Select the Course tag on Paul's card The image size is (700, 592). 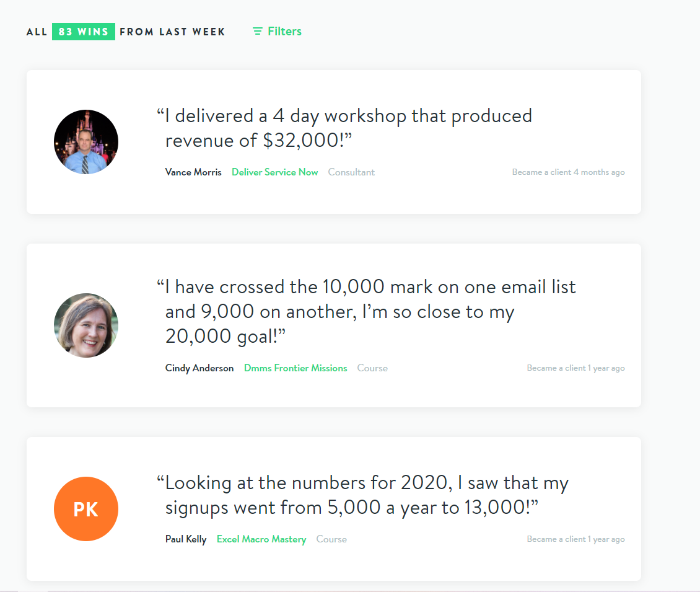(x=331, y=539)
